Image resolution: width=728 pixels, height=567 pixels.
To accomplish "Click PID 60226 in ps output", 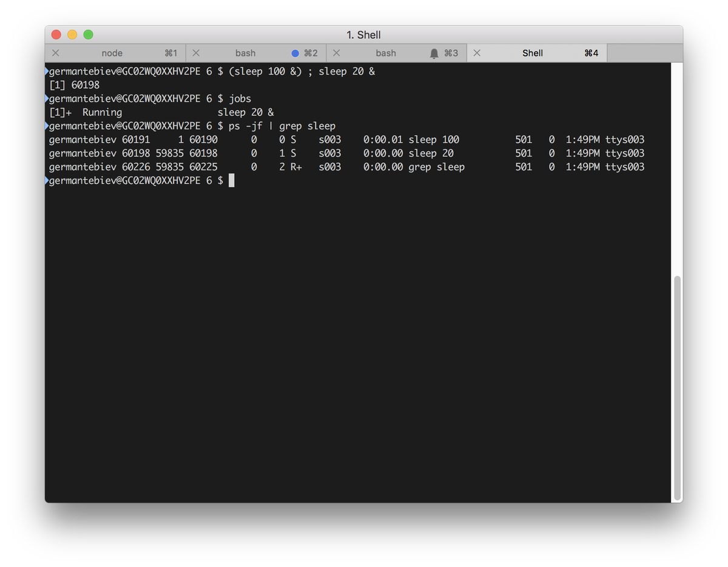I will 136,167.
